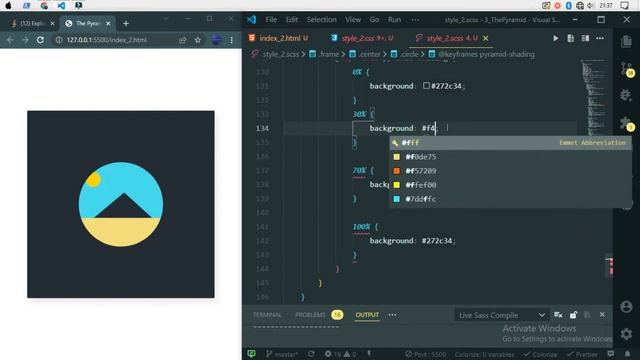Open the Run menu
This screenshot has height=360, width=640.
point(394,20)
